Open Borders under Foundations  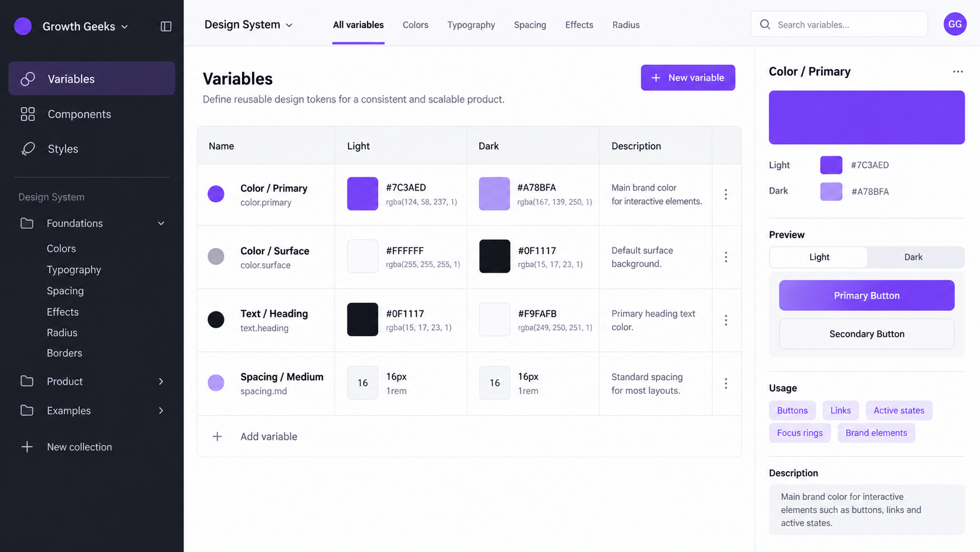coord(64,353)
